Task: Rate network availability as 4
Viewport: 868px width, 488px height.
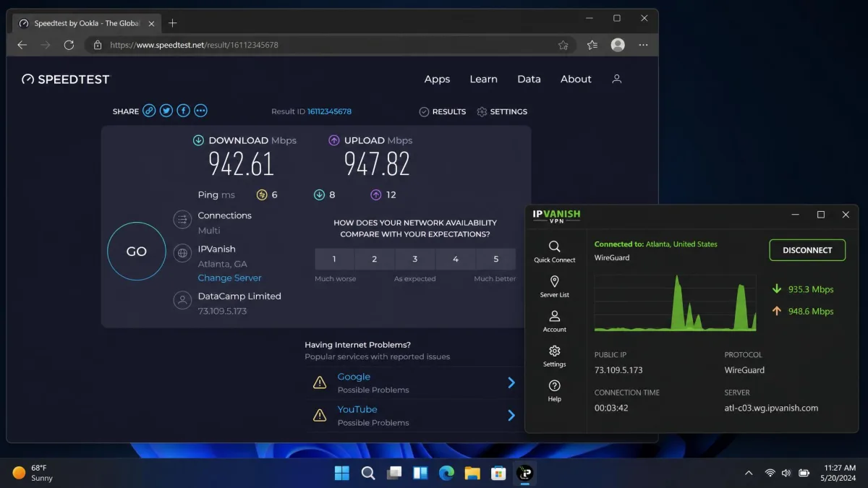Action: pyautogui.click(x=456, y=259)
